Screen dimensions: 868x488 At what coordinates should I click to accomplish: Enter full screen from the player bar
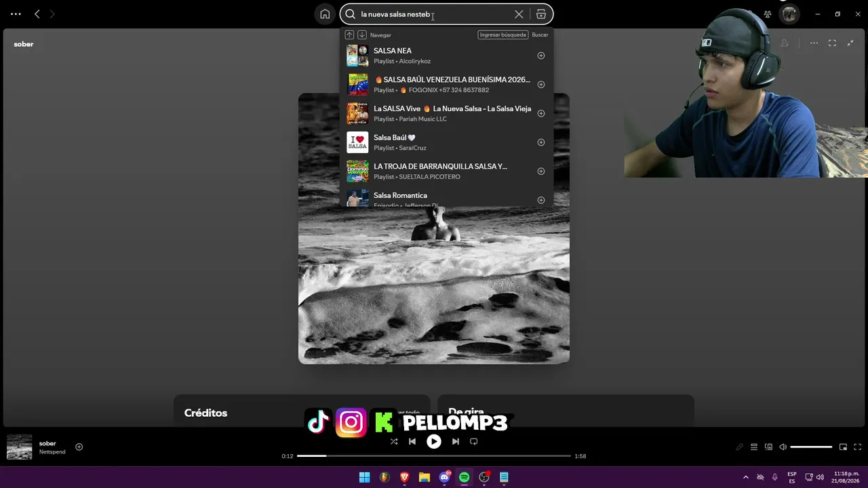(857, 447)
